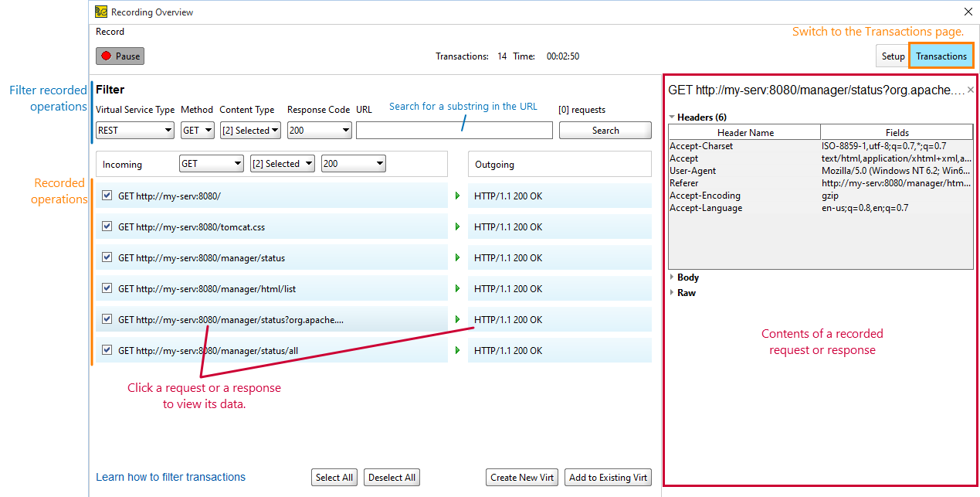This screenshot has height=497, width=980.
Task: Switch to the Setup tab
Action: [x=893, y=56]
